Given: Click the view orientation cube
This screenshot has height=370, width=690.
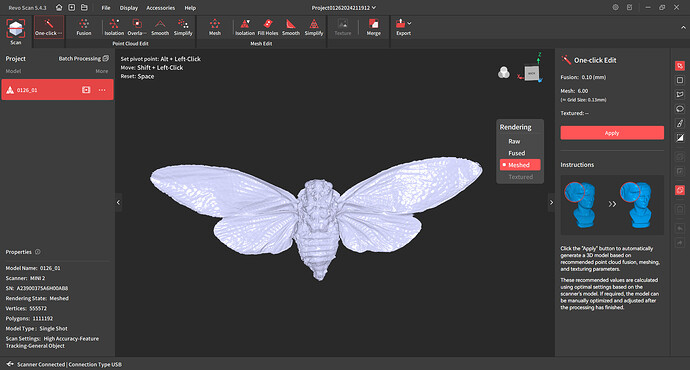Looking at the screenshot, I should point(532,73).
